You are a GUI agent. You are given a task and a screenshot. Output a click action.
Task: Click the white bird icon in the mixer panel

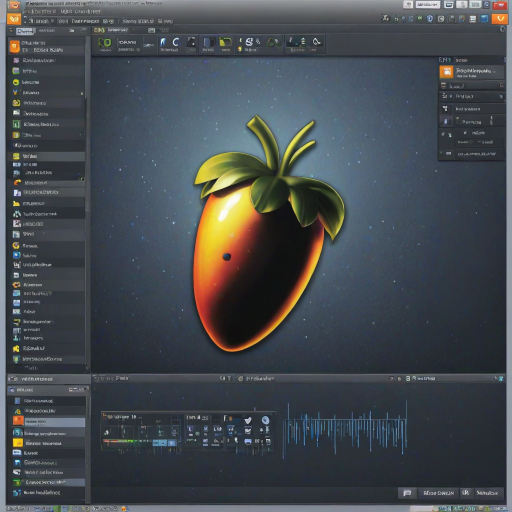248,420
